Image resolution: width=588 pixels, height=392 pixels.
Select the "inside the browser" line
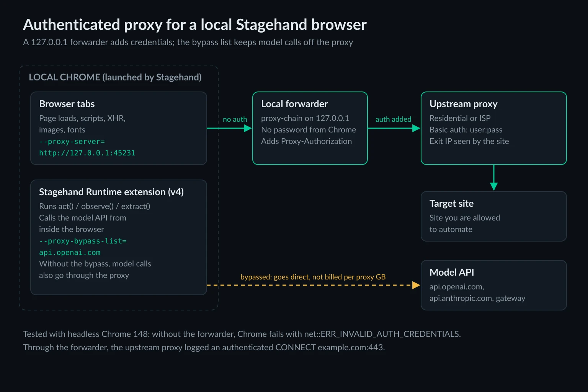(x=72, y=229)
